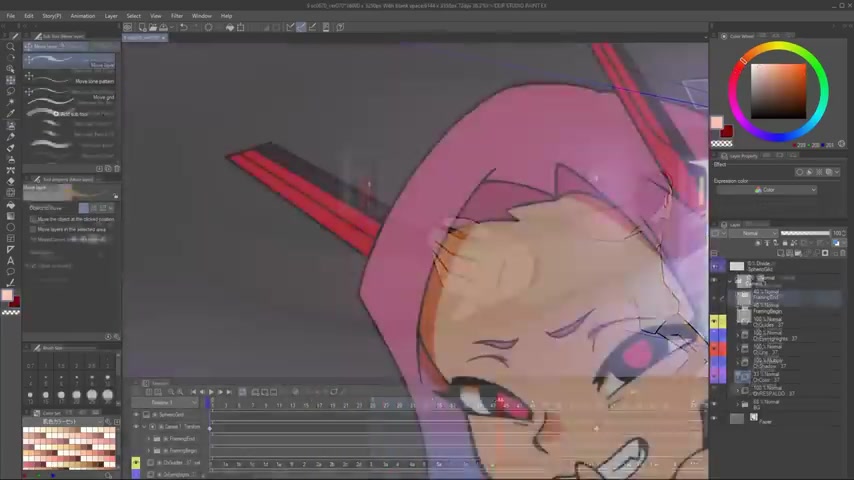
Task: Select the Eyedropper tool
Action: pos(10,114)
